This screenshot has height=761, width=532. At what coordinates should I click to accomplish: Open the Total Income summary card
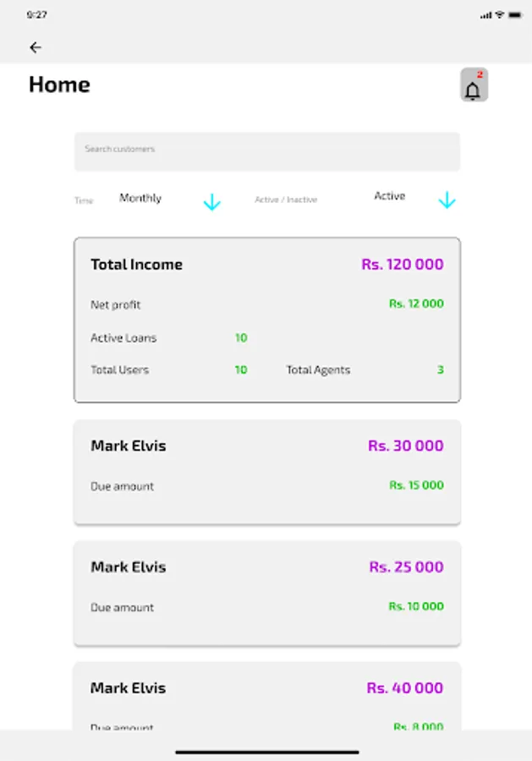(266, 320)
